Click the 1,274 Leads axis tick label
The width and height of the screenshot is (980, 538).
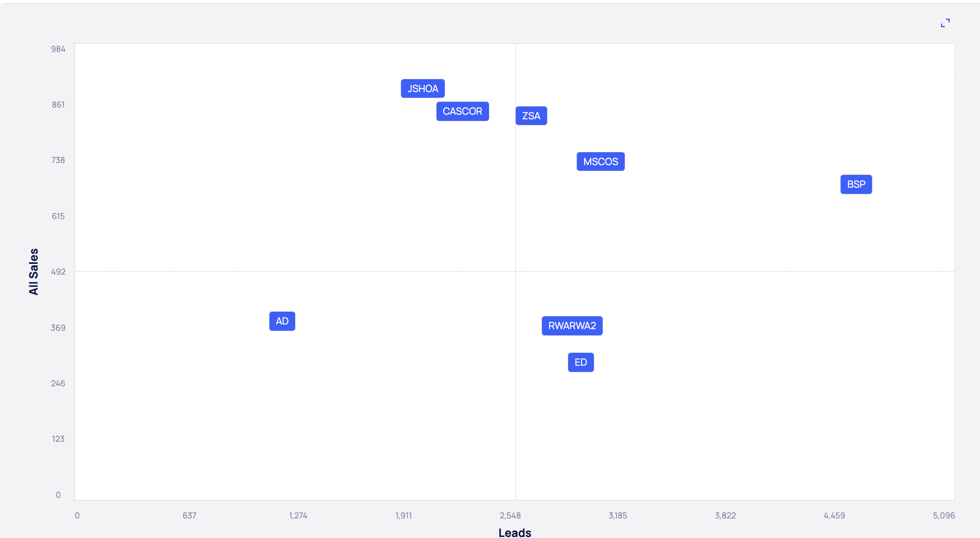(298, 515)
